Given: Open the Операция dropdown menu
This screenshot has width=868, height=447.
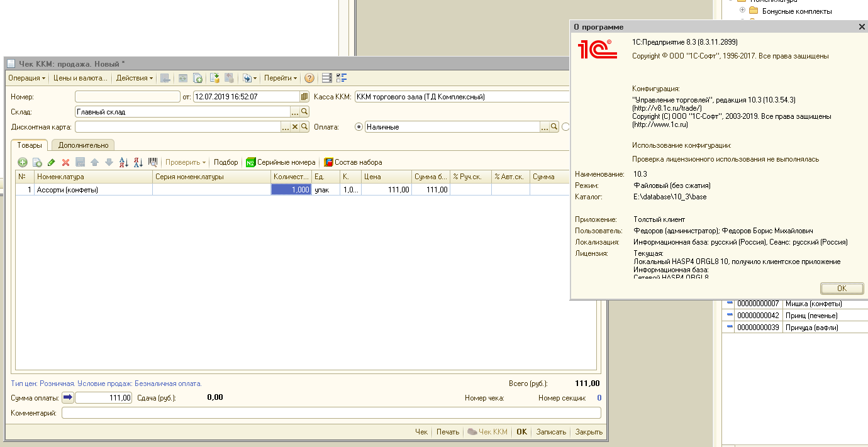Looking at the screenshot, I should 27,79.
